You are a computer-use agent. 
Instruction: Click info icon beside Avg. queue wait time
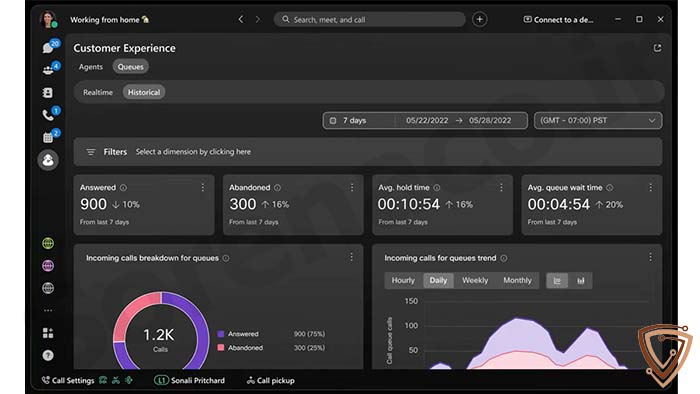[x=609, y=188]
